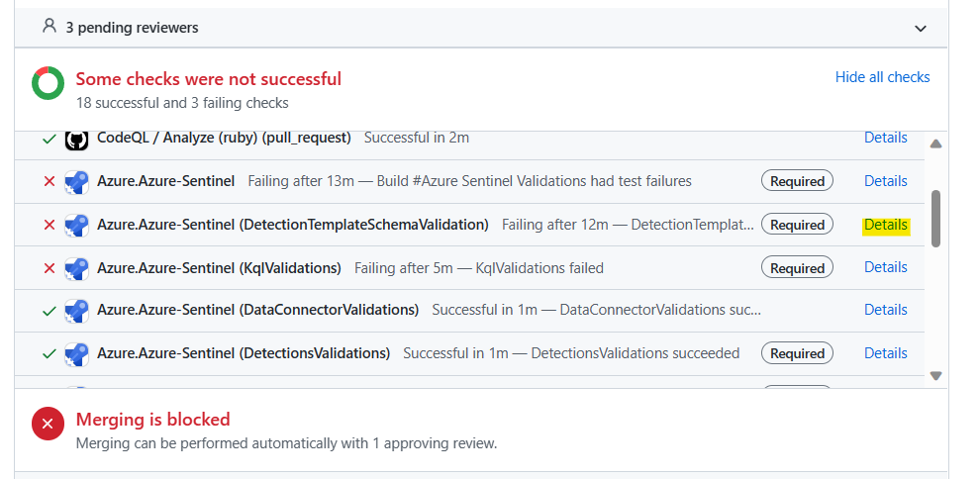Click the checks status donut icon

click(48, 83)
